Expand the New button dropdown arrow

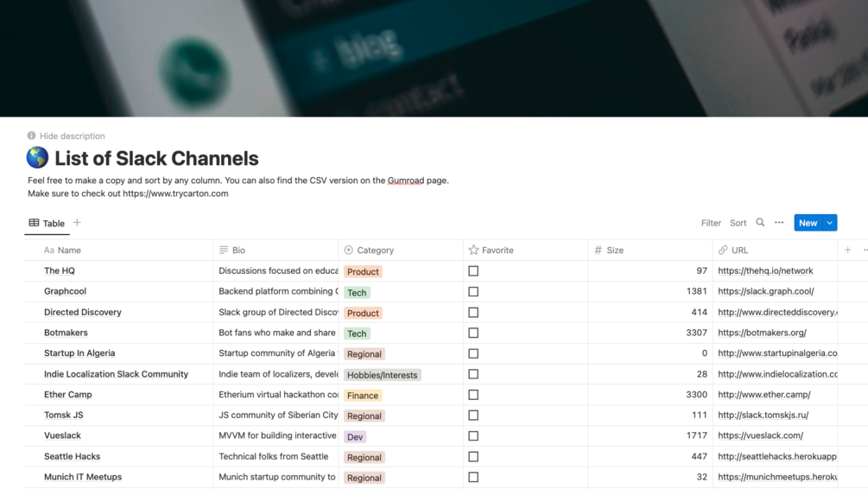click(x=830, y=223)
